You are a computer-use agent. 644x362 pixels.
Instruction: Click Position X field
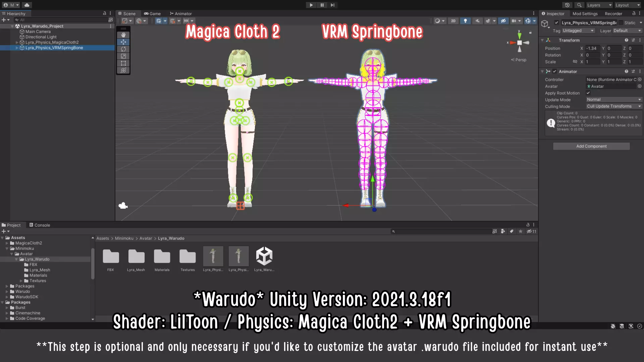pyautogui.click(x=592, y=48)
